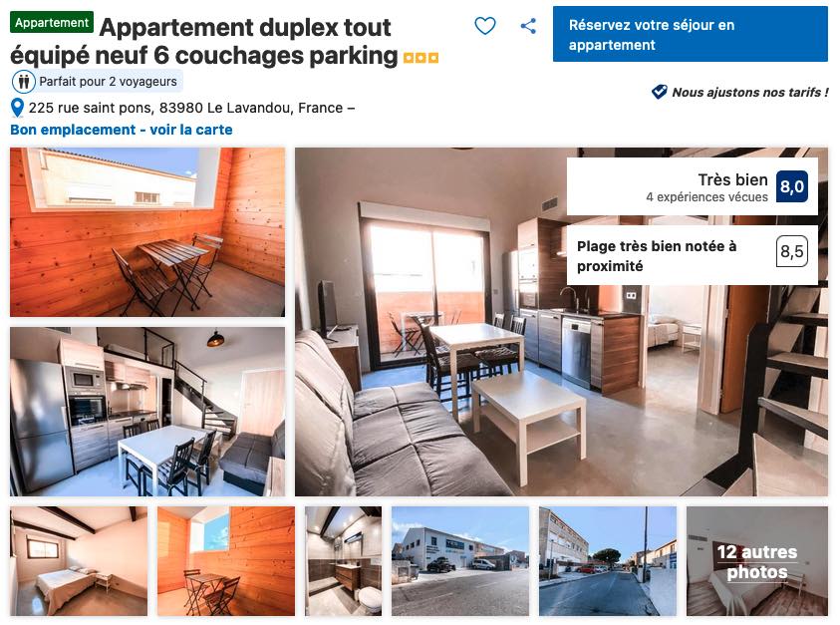Screen dimensions: 840x625
Task: Click the 8,0 review score badge
Action: 792,186
